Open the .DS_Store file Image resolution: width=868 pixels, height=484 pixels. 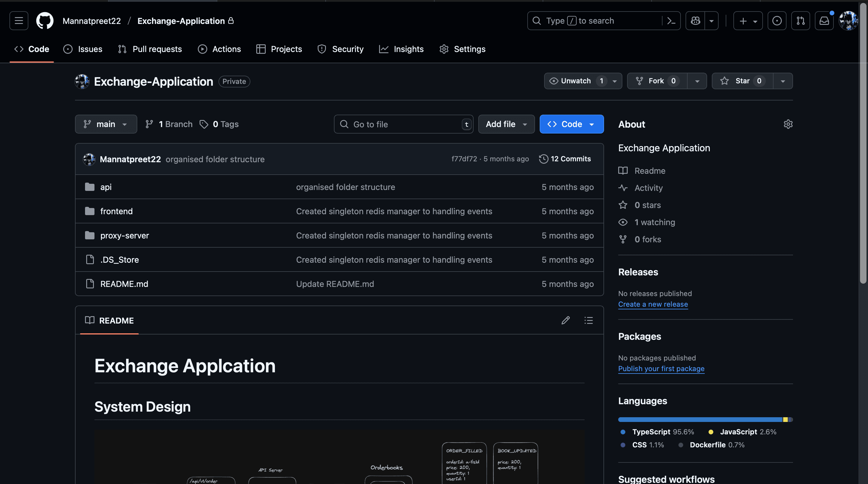coord(120,260)
